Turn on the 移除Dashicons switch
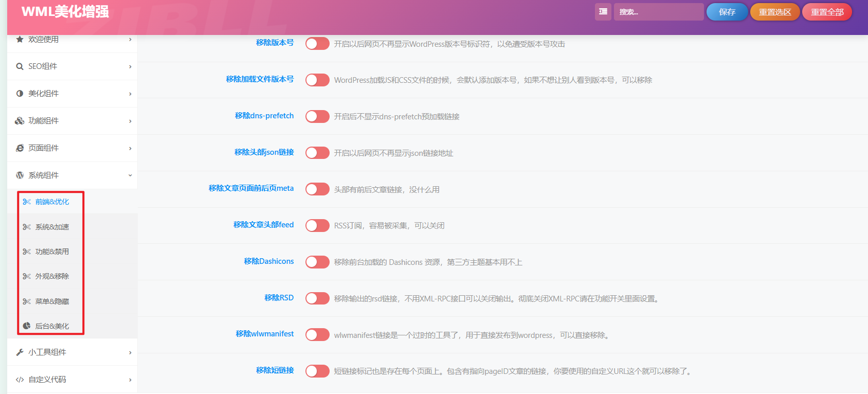Image resolution: width=868 pixels, height=394 pixels. point(317,262)
